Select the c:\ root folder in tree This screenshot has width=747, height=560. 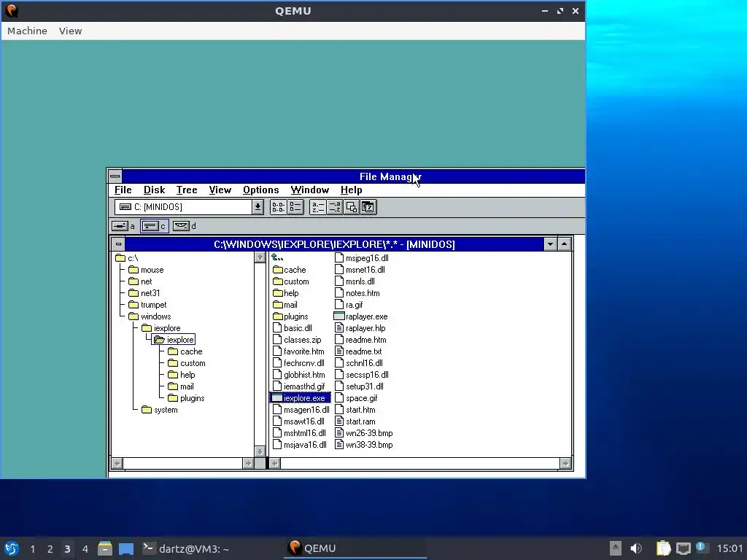(x=127, y=258)
